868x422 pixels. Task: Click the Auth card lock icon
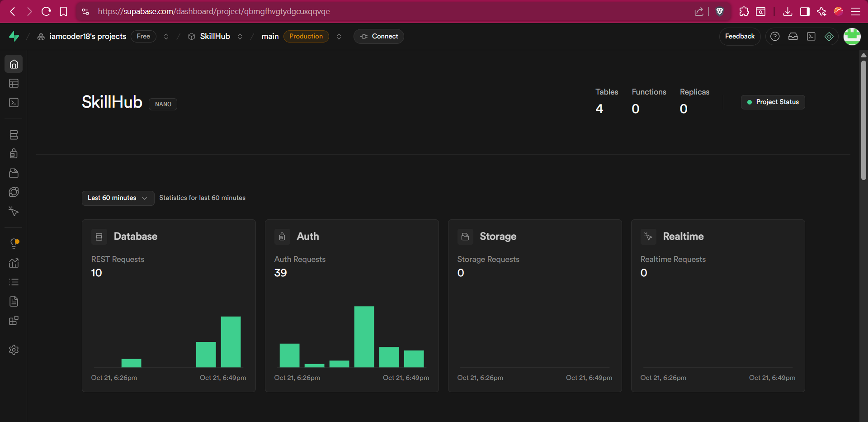tap(282, 237)
